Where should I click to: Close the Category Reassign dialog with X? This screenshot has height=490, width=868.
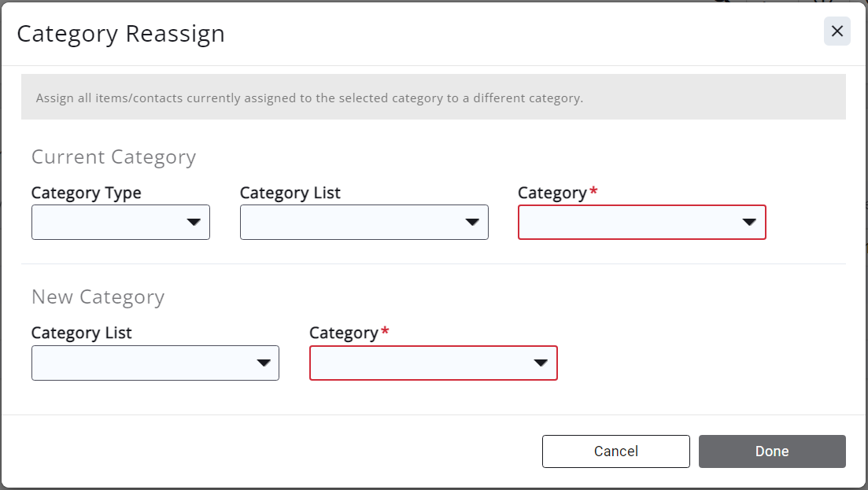point(837,31)
